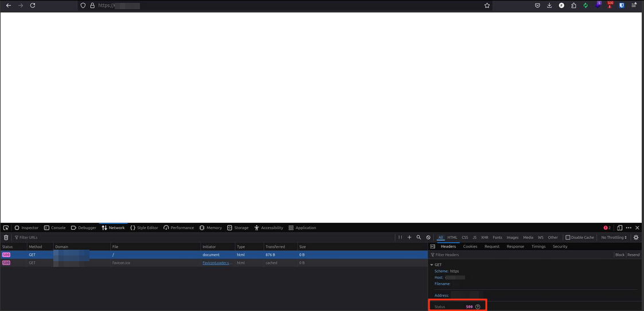Filter requests by XHR

pyautogui.click(x=485, y=238)
